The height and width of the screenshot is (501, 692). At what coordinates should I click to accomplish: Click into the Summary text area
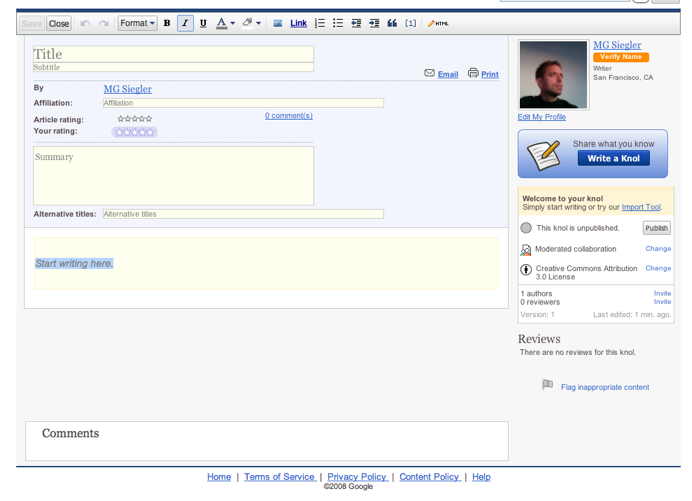(x=173, y=176)
